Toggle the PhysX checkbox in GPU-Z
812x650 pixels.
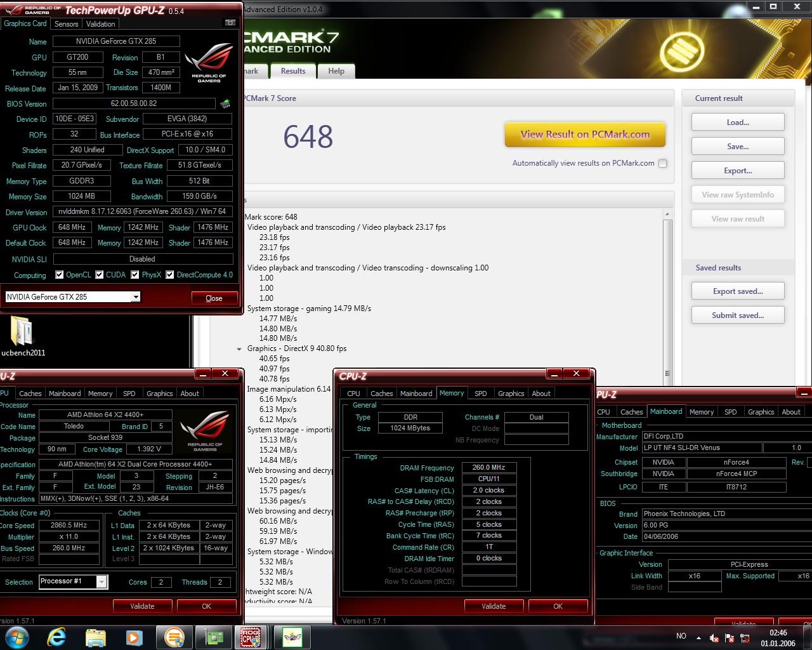click(x=134, y=275)
